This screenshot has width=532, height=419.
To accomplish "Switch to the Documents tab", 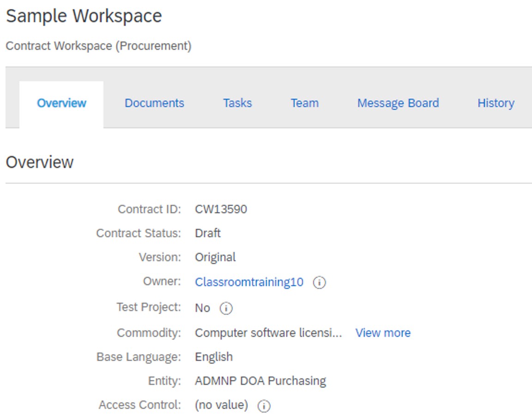I will click(x=154, y=103).
